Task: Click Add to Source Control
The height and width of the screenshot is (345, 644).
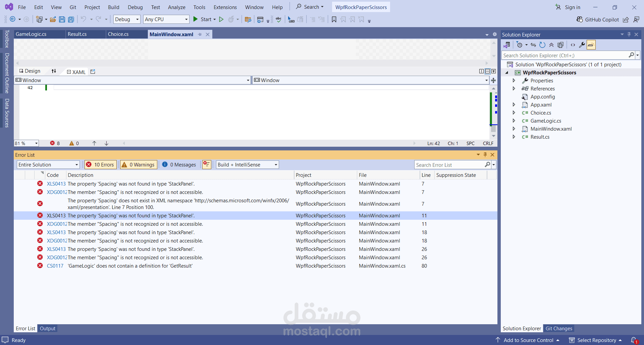Action: (528, 340)
